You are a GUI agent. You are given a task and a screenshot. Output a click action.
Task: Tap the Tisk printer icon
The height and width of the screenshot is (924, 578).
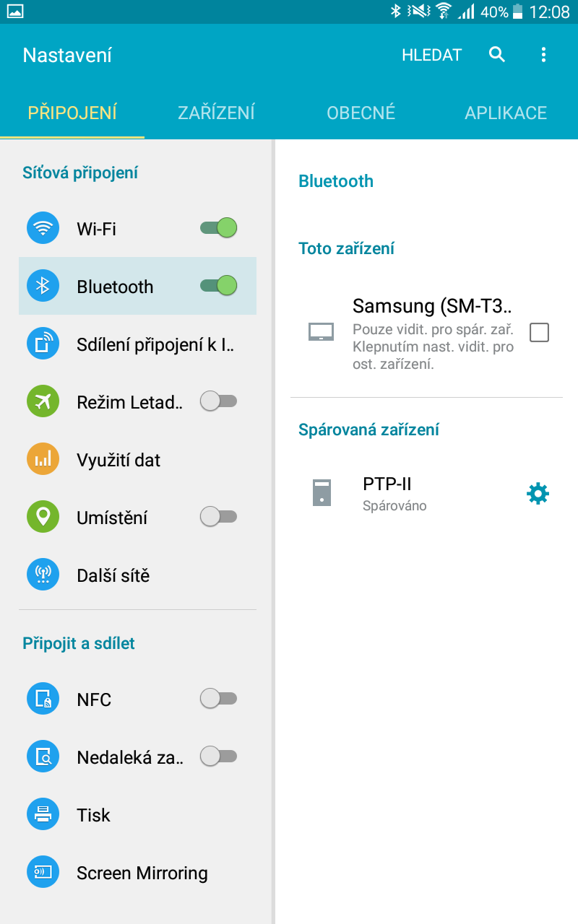pos(43,815)
